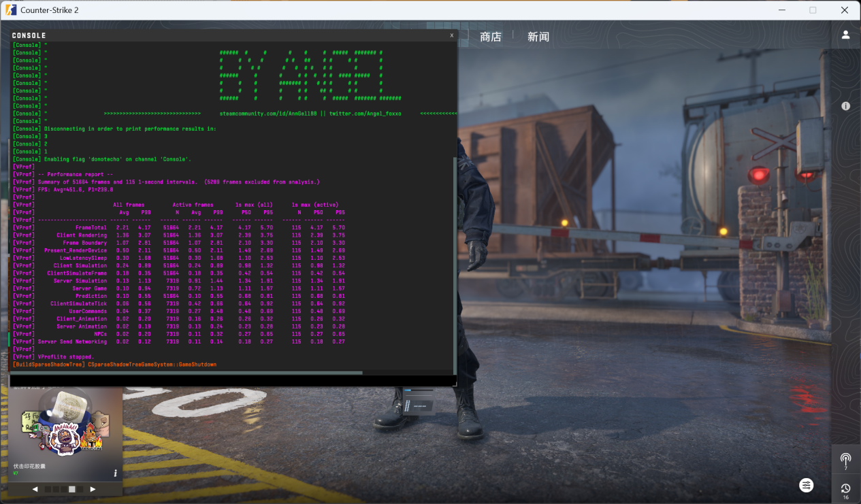Image resolution: width=861 pixels, height=504 pixels.
Task: Close the console with its x button
Action: pyautogui.click(x=451, y=35)
